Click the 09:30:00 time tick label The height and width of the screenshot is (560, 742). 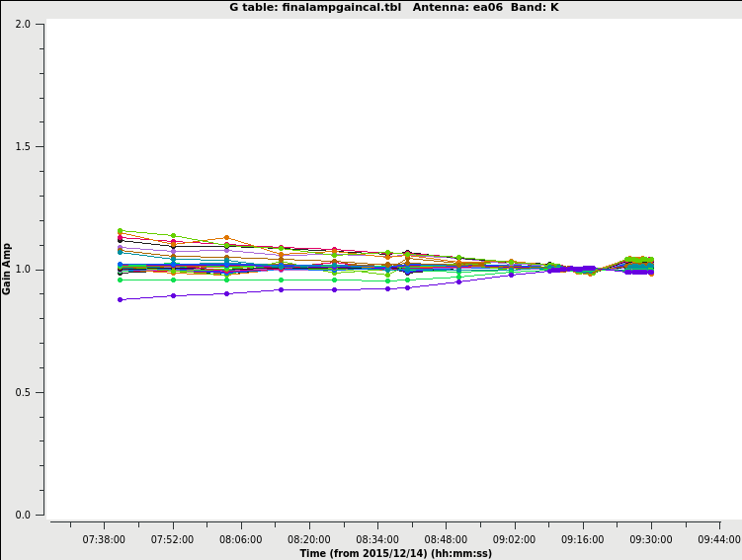(x=651, y=539)
